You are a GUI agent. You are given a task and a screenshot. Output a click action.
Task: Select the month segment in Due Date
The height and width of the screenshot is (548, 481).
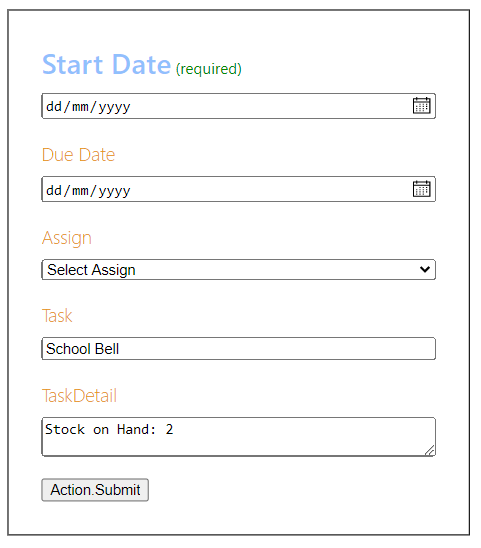pyautogui.click(x=80, y=190)
